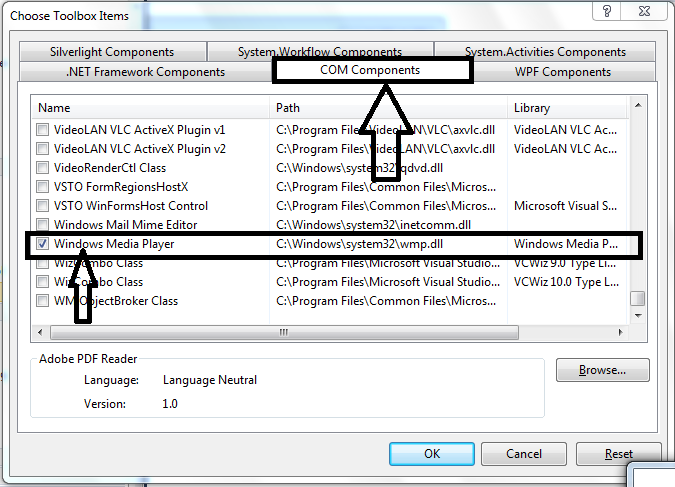Select the path C:\Windows\system32\inetcomm.dll
This screenshot has width=675, height=487.
coord(373,225)
